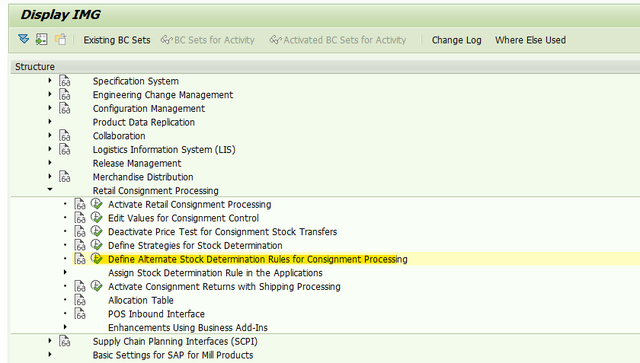640x363 pixels.
Task: Run the Edit Values for Consignment Control activity icon
Action: (97, 218)
